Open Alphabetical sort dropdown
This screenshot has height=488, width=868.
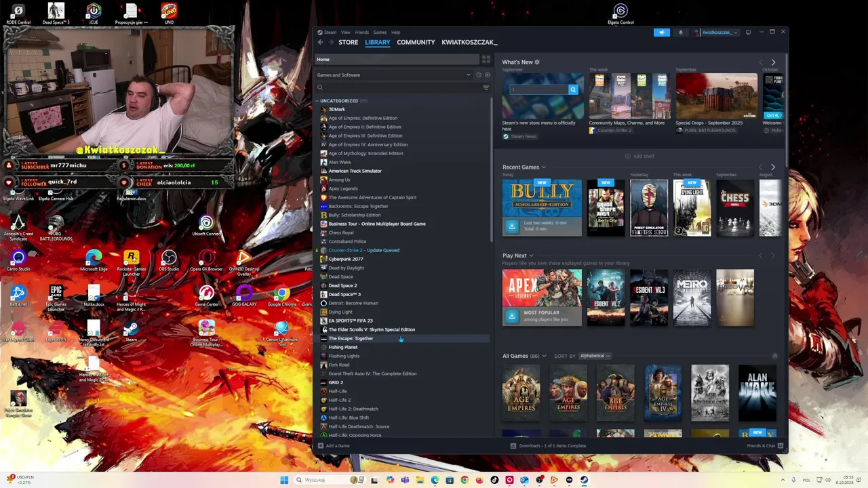pos(595,356)
